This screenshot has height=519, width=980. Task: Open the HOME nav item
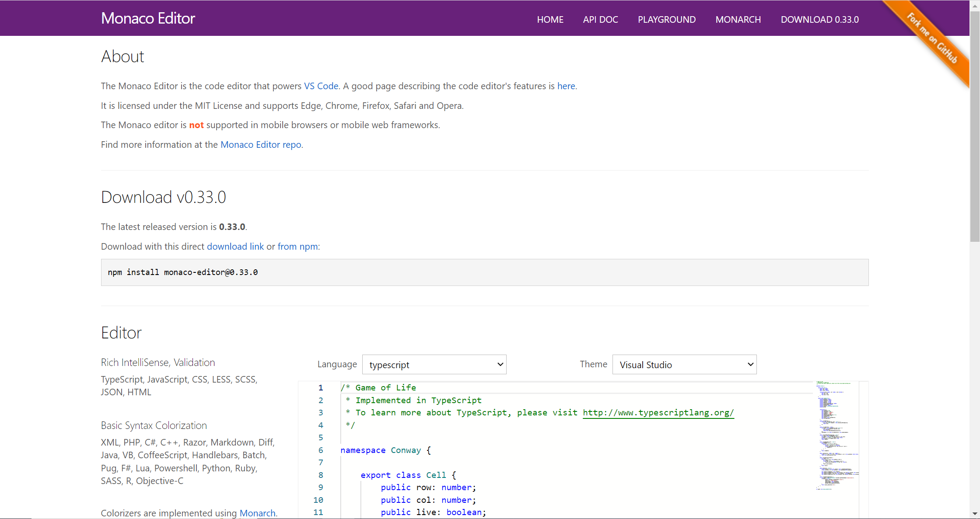pos(550,20)
